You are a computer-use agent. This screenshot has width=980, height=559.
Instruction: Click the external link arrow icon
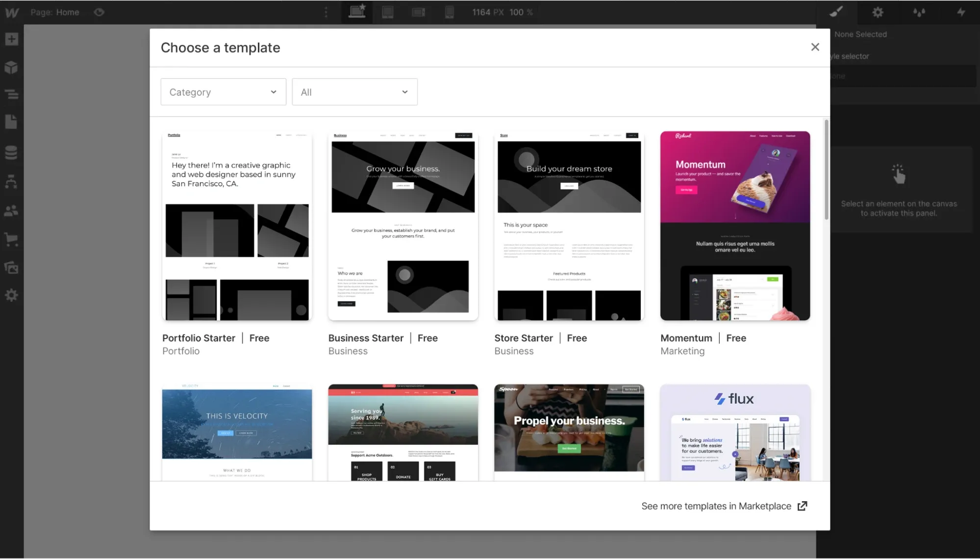tap(802, 506)
